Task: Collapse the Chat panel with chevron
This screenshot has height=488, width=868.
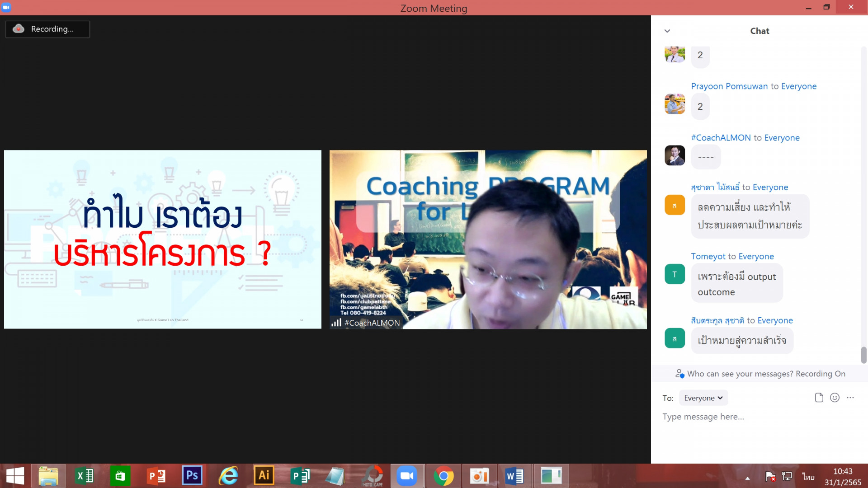Action: [667, 31]
